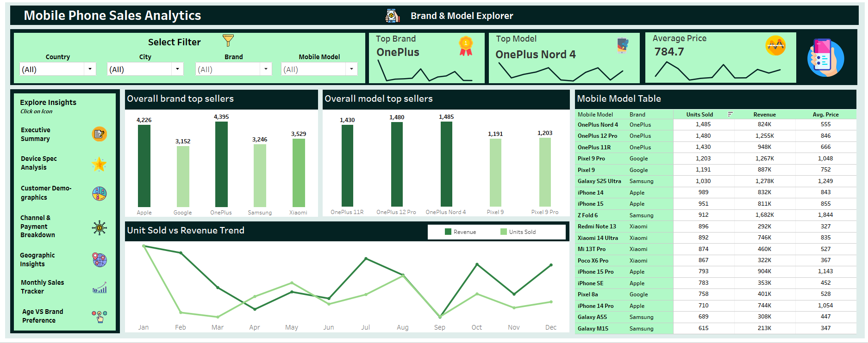868x343 pixels.
Task: Click the iPhone 15 Pro row
Action: tap(716, 272)
